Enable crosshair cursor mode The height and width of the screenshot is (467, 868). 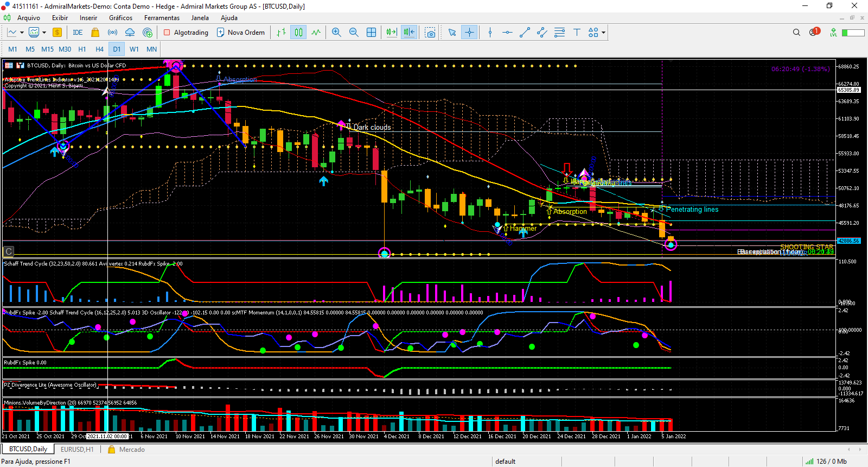(x=469, y=33)
